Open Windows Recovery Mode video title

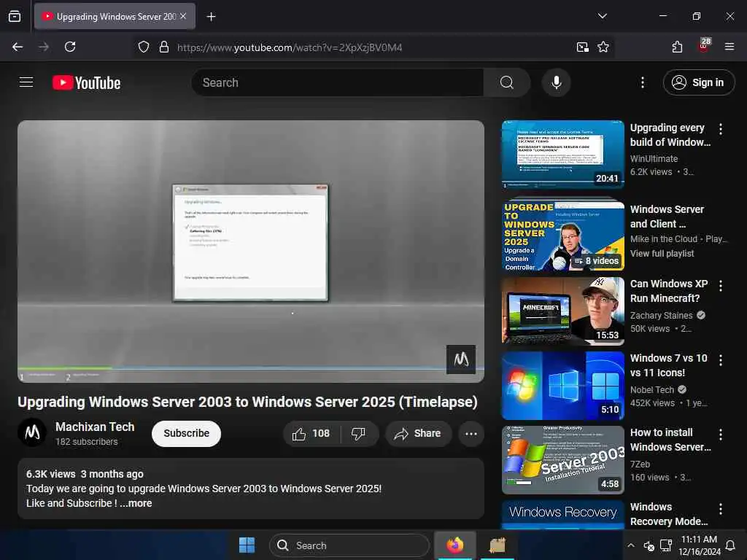(x=669, y=514)
